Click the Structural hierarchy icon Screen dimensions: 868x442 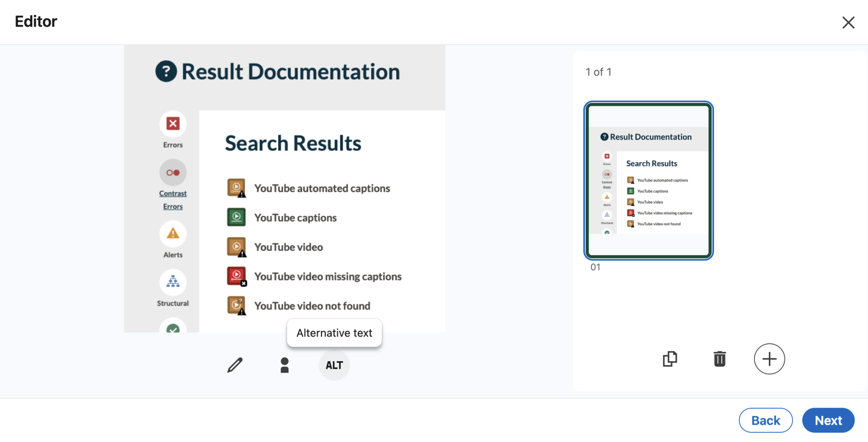[172, 282]
